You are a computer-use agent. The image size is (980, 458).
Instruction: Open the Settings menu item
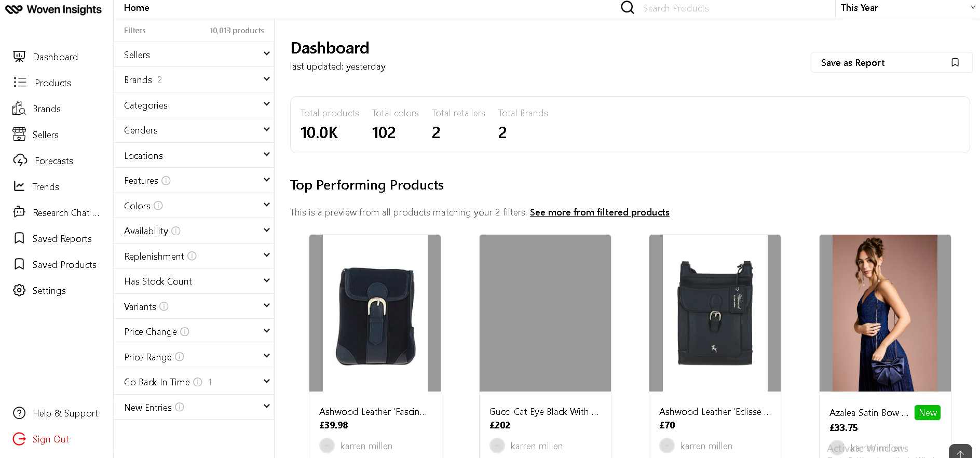(x=49, y=290)
